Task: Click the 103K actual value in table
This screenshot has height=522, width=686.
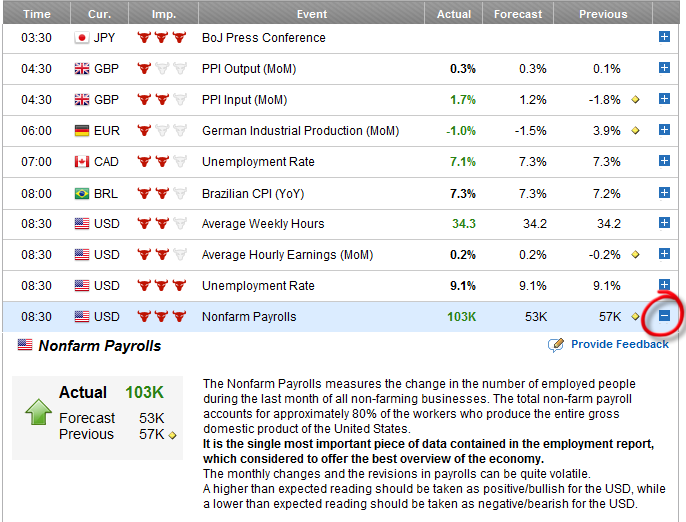Action: [462, 317]
